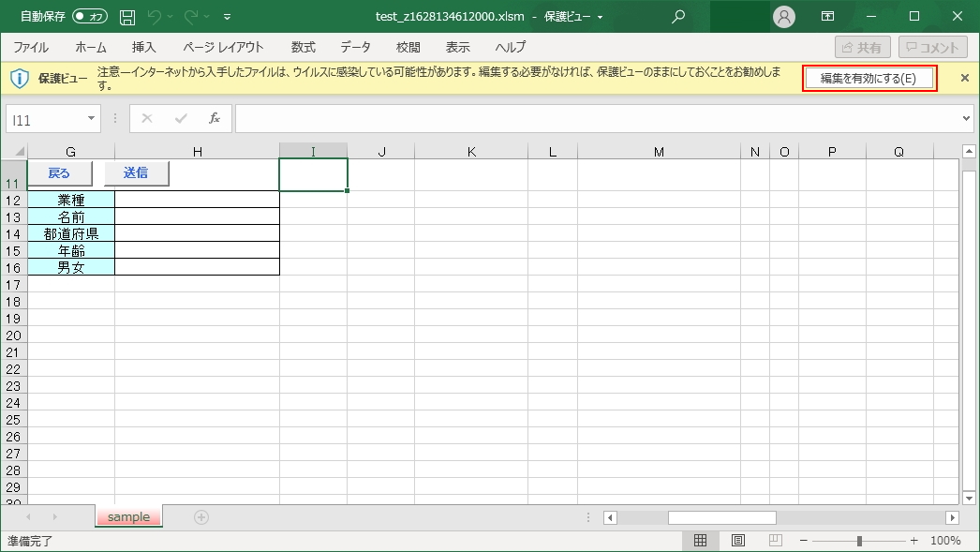The height and width of the screenshot is (552, 980).
Task: Click the insert function fx icon
Action: pyautogui.click(x=215, y=119)
